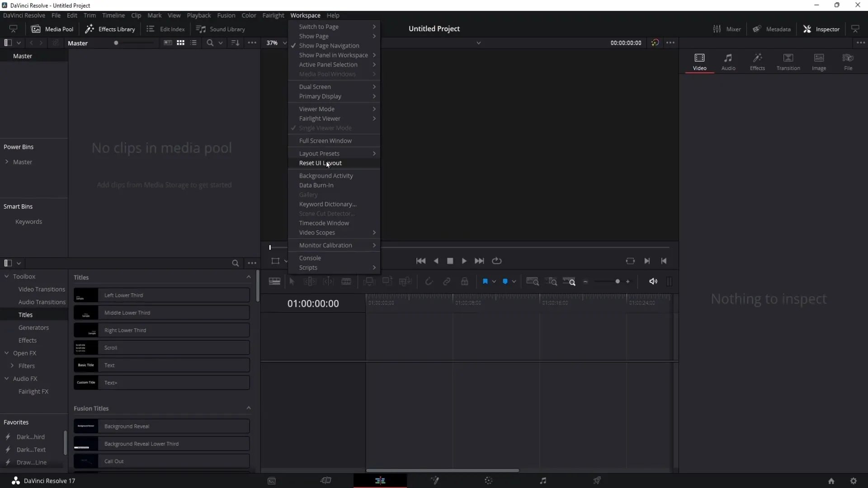
Task: Click the volume/mute icon in timeline toolbar
Action: 653,281
